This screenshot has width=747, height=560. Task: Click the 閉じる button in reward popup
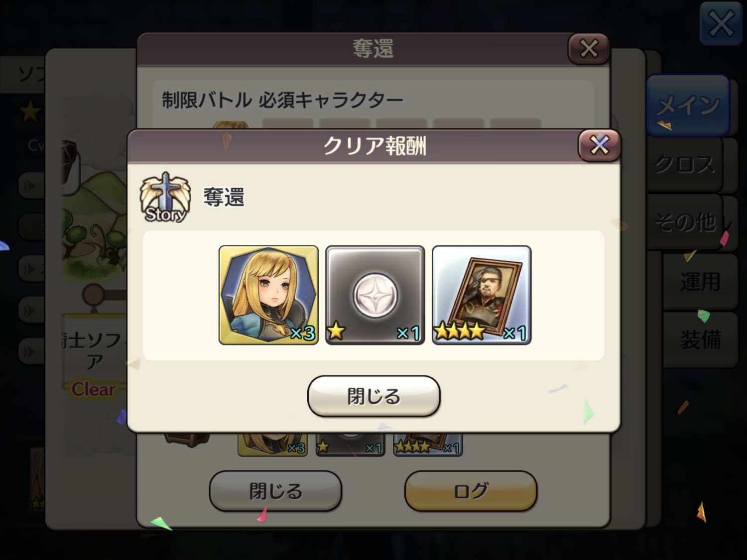[374, 396]
